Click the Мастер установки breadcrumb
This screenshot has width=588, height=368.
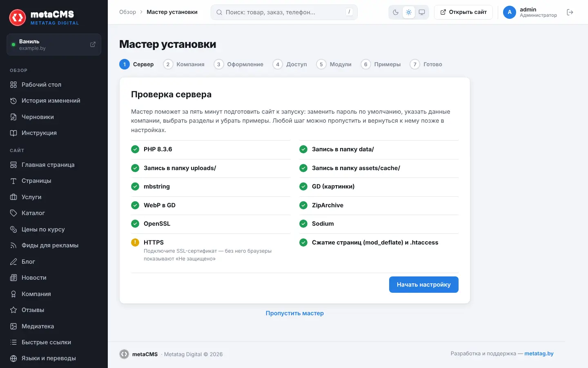coord(172,12)
